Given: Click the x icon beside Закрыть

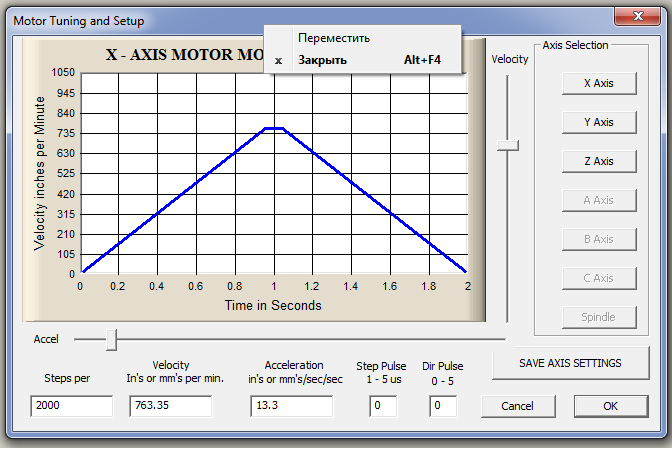Looking at the screenshot, I should (x=279, y=61).
